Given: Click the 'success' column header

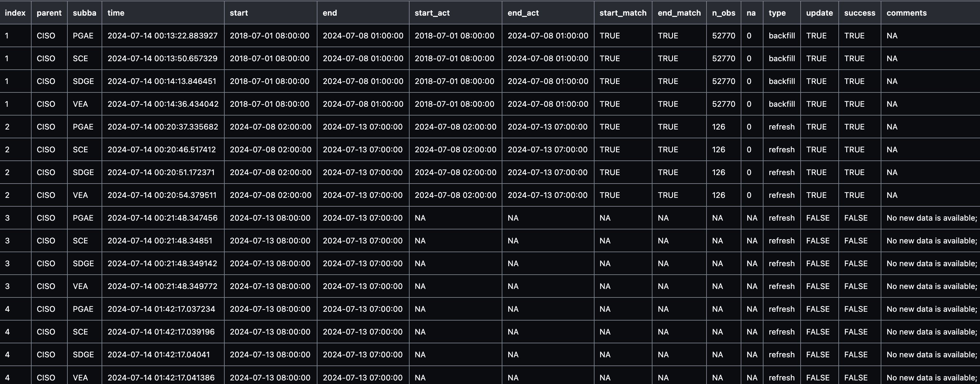Looking at the screenshot, I should tap(860, 13).
